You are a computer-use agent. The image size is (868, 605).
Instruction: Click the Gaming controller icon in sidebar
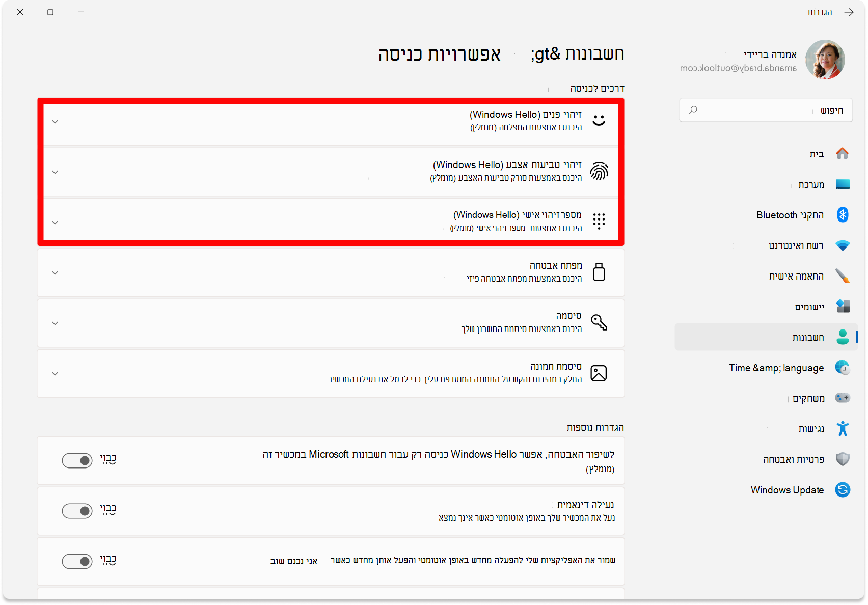click(x=843, y=398)
